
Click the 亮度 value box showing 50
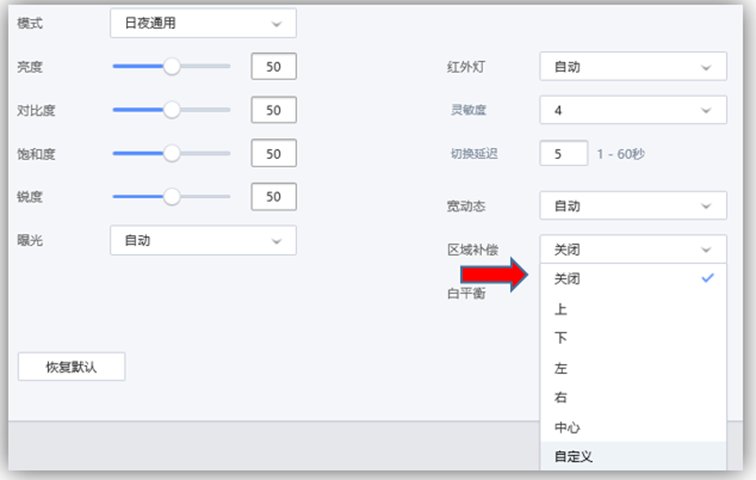tap(273, 67)
